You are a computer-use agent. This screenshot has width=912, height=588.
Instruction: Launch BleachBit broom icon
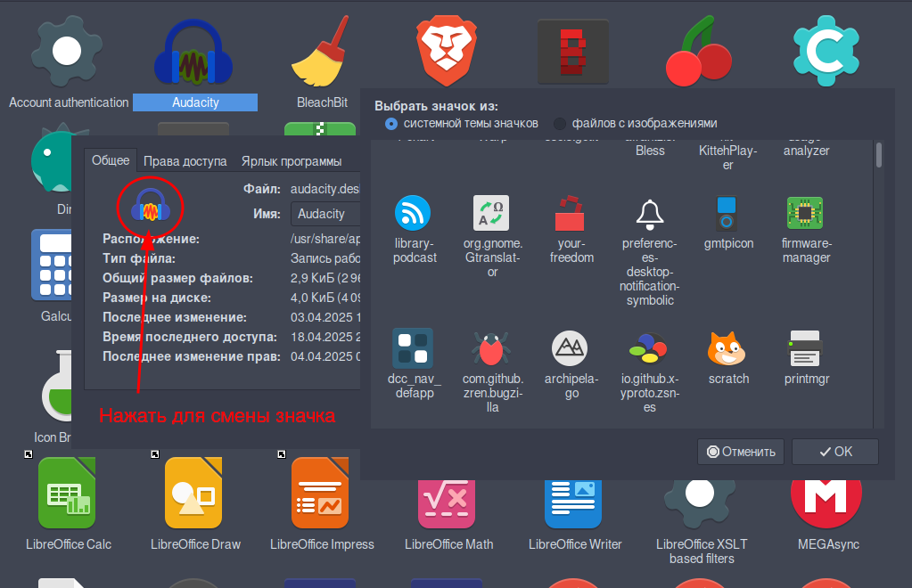pos(320,51)
